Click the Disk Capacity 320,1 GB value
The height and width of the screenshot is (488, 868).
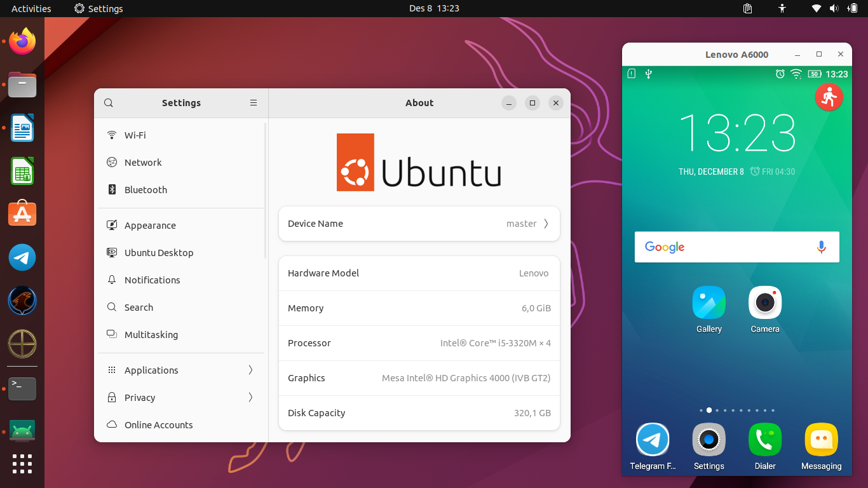click(532, 413)
